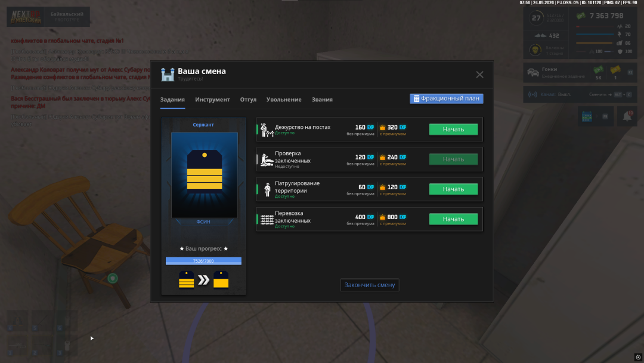Click the premium crown icon for 320 EXP

(382, 127)
